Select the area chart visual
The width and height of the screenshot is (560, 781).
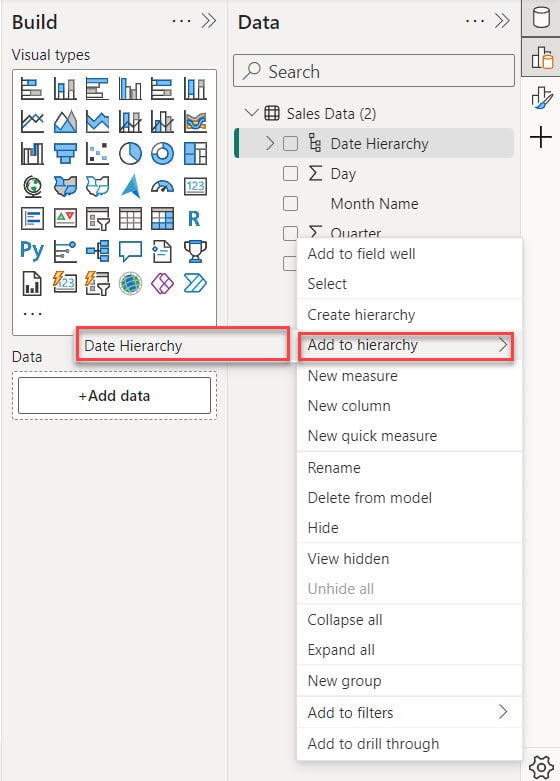pyautogui.click(x=65, y=122)
